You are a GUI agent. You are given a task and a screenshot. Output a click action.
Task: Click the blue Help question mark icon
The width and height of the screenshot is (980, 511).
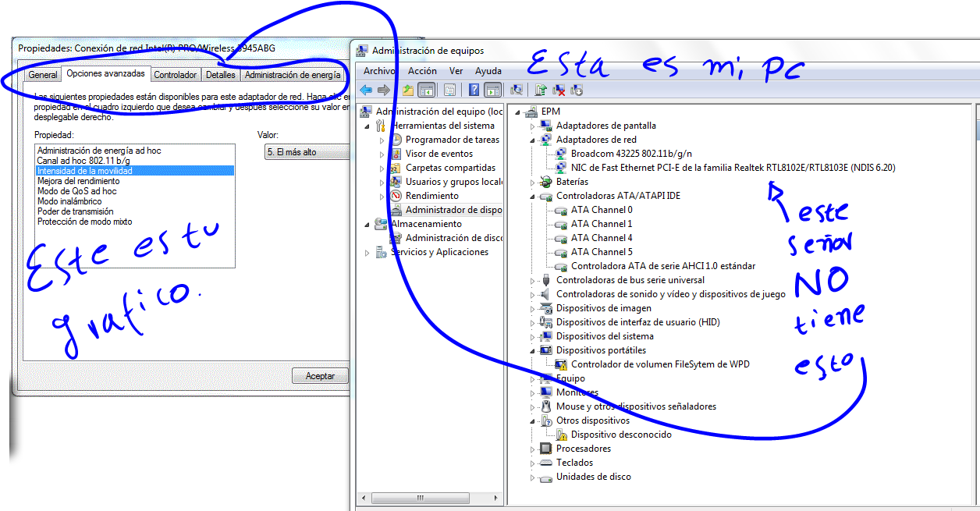click(474, 90)
